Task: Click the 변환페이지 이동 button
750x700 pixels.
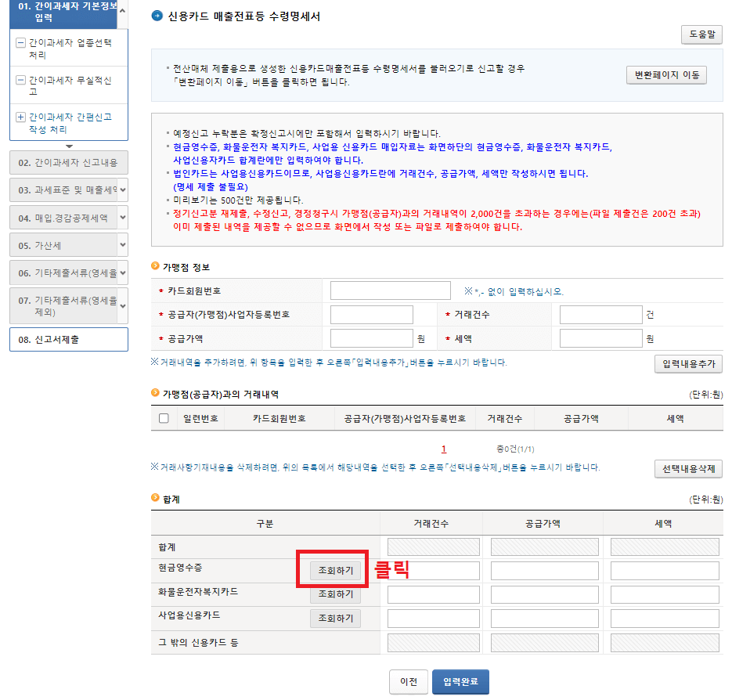Action: coord(666,75)
